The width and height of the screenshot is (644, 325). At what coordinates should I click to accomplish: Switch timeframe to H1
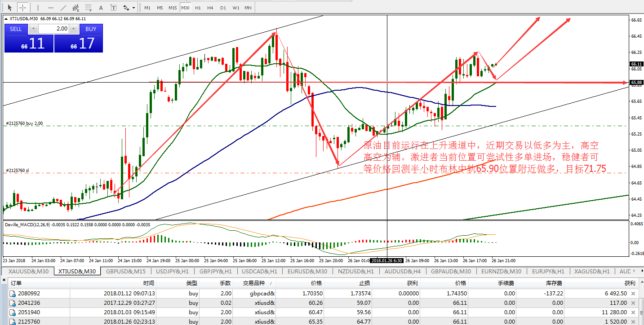click(x=198, y=8)
